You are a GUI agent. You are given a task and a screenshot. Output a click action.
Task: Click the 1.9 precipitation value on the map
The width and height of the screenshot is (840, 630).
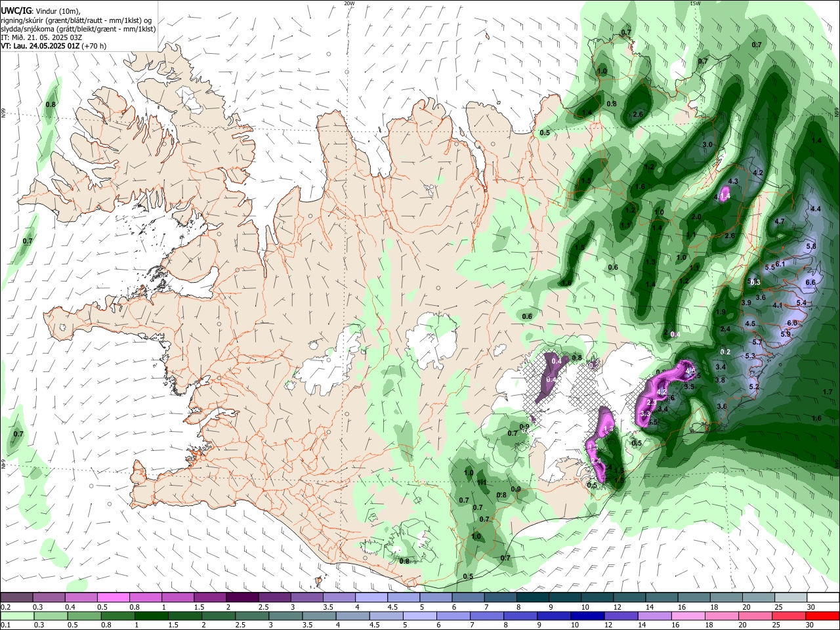721,312
